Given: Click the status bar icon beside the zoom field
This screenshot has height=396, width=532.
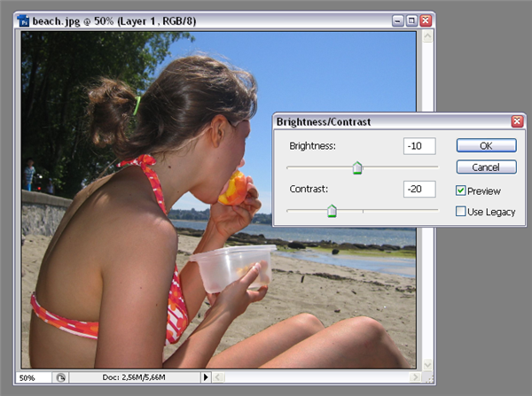Looking at the screenshot, I should pos(60,377).
